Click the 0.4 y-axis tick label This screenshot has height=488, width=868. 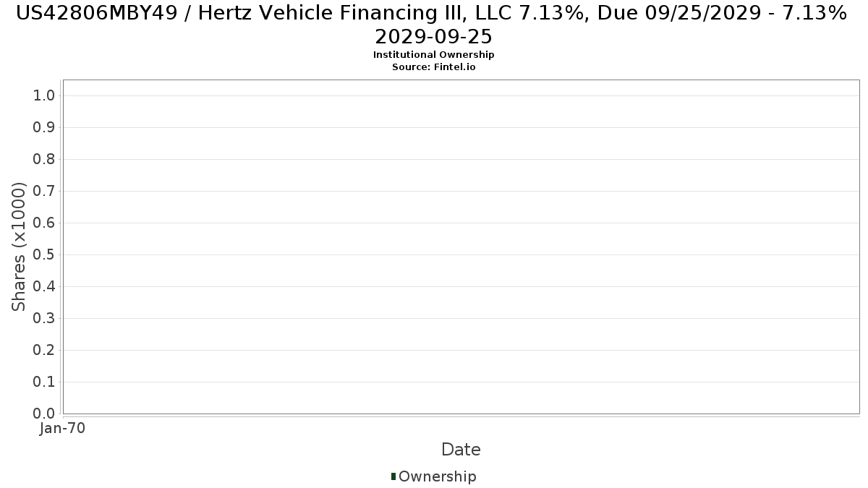coord(45,287)
